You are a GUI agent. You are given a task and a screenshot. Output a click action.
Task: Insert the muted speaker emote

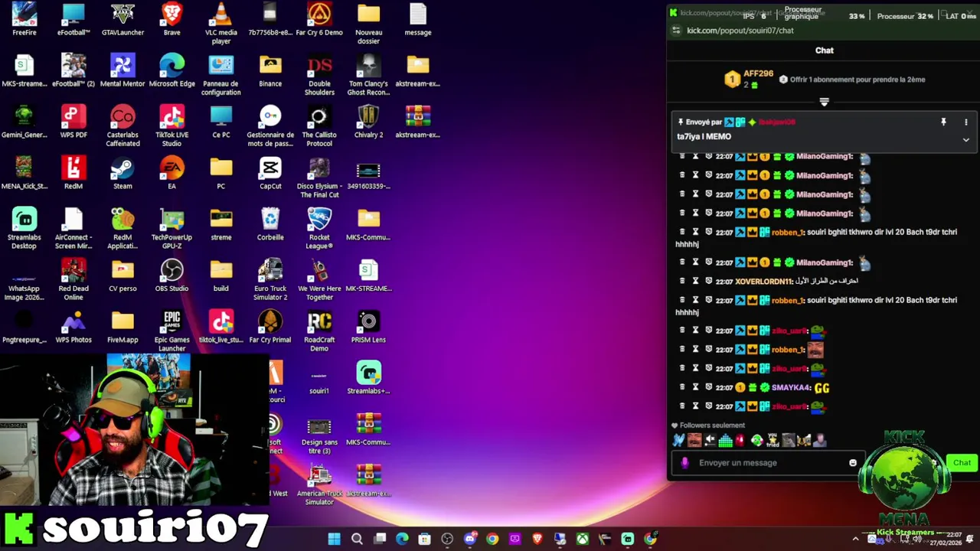pyautogui.click(x=710, y=440)
